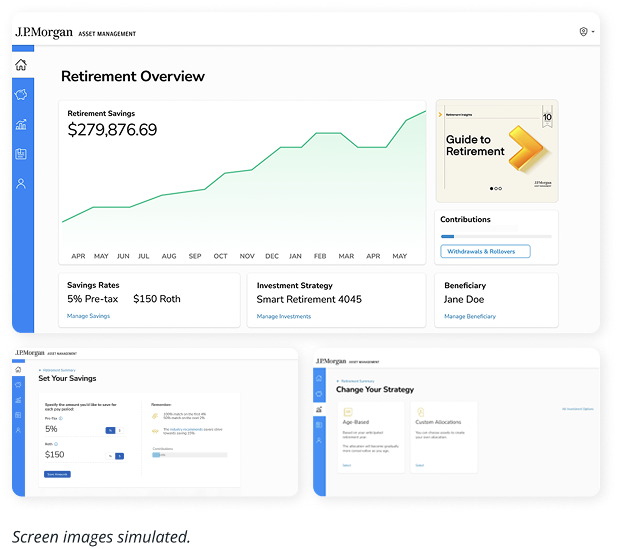The width and height of the screenshot is (618, 549).
Task: Open the piggy bank savings icon in the main sidebar
Action: (21, 95)
